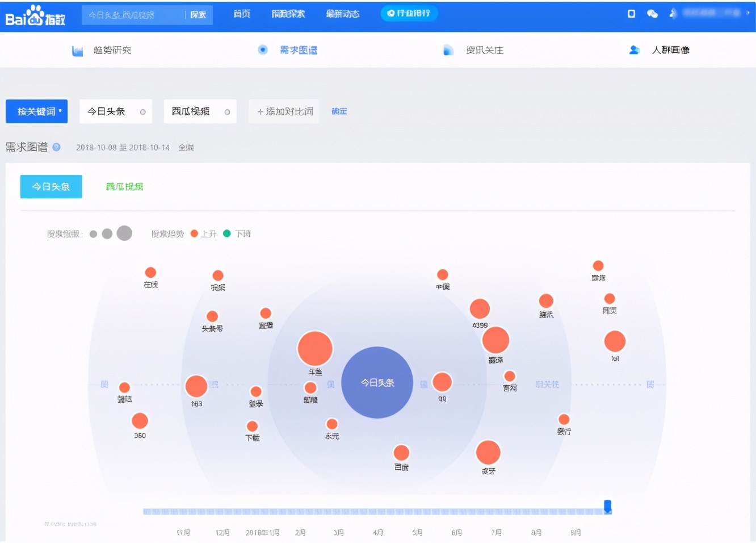Switch to the 需求图谱 tab
The width and height of the screenshot is (756, 543).
(287, 50)
